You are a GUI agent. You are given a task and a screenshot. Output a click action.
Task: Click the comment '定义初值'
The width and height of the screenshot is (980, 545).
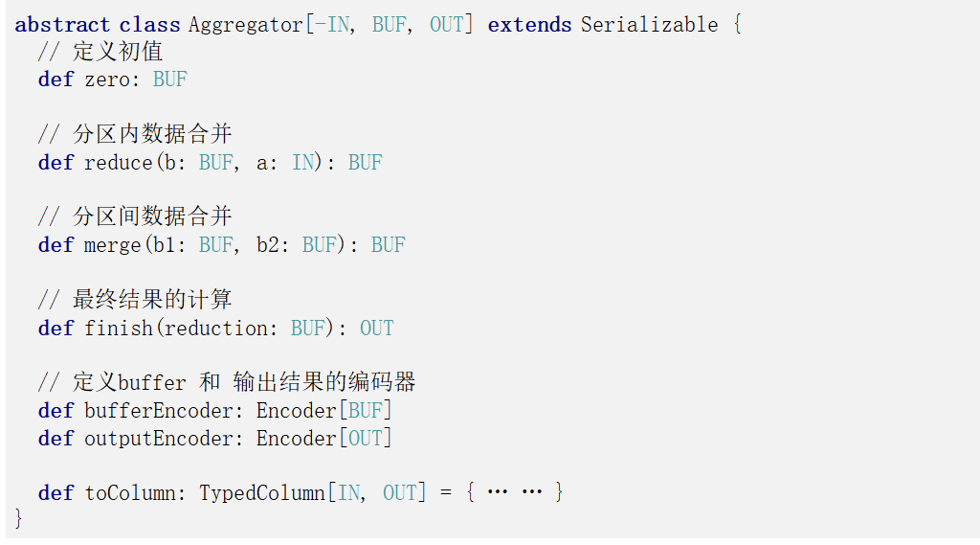[118, 52]
